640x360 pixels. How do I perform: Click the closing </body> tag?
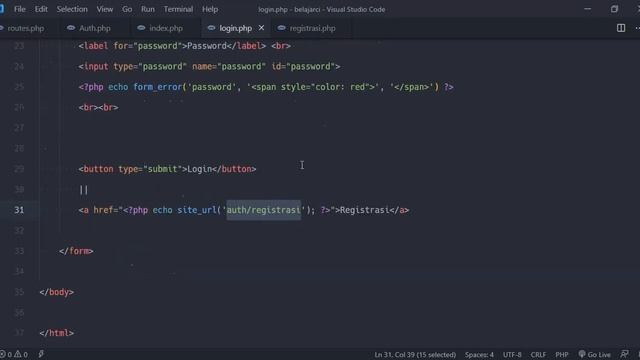(x=57, y=292)
